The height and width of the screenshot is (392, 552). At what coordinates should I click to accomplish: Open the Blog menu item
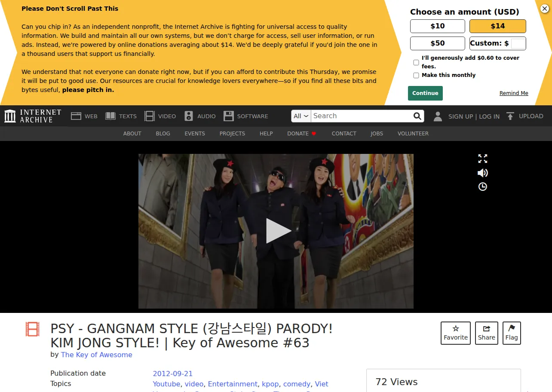[x=163, y=134]
